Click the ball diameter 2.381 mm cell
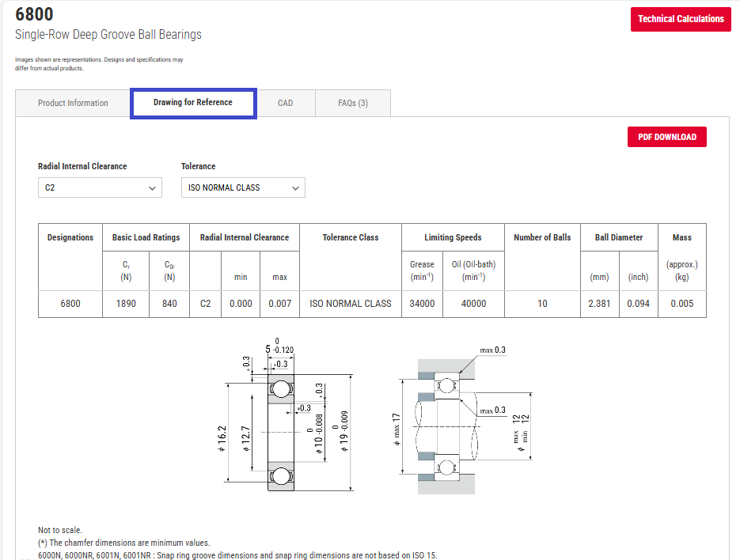Viewport: 740px width, 560px height. tap(599, 304)
